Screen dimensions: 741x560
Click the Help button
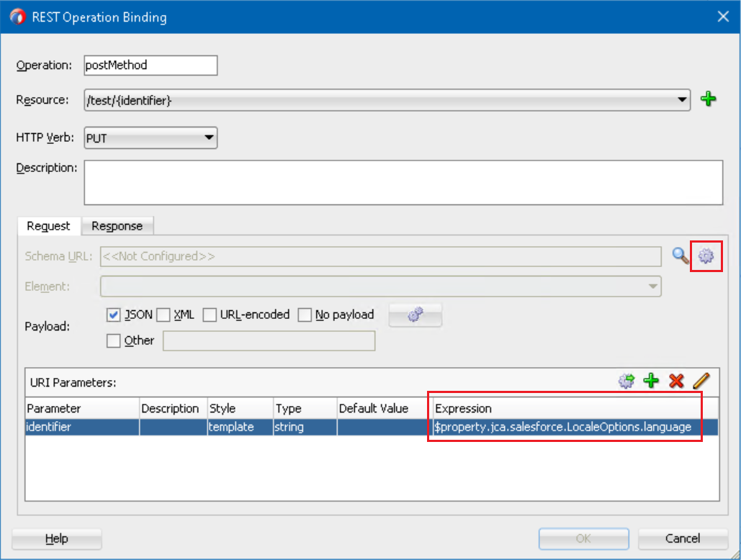(57, 538)
